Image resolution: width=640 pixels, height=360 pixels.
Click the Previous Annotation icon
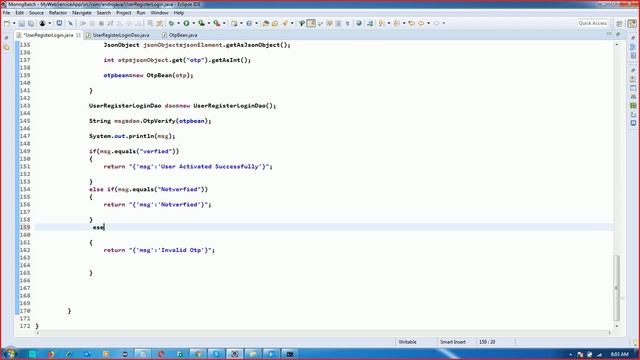(x=396, y=23)
